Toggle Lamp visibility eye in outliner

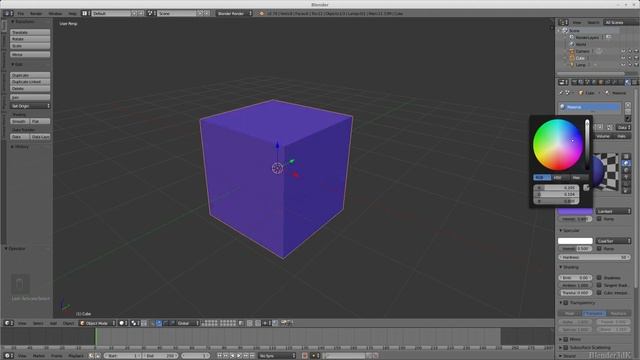tap(623, 65)
